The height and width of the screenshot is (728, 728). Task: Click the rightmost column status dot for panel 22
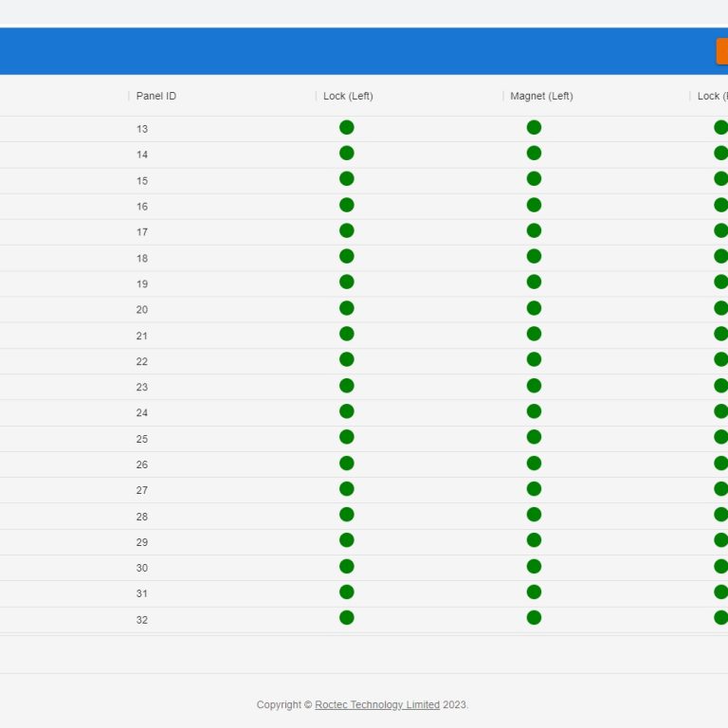tap(720, 360)
